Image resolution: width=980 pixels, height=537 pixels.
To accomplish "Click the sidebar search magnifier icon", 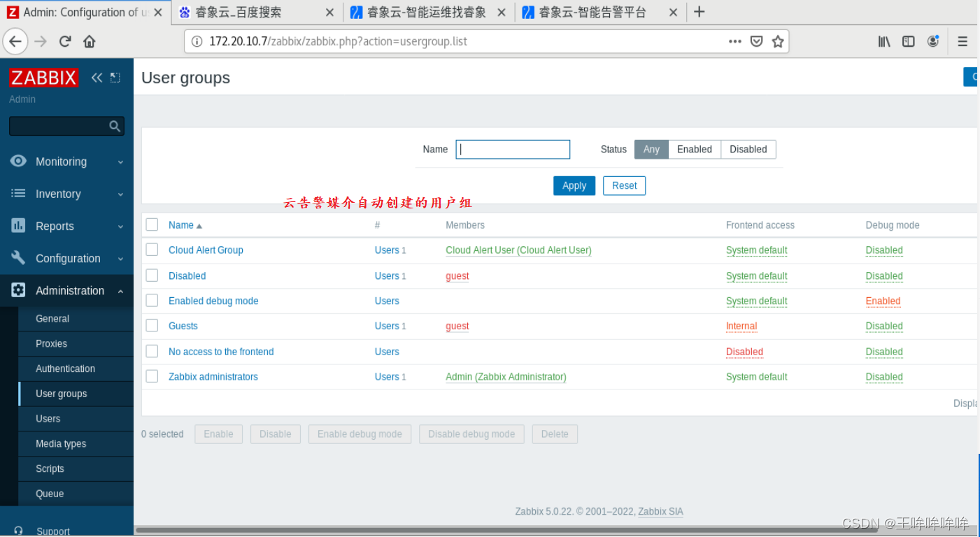I will tap(115, 126).
